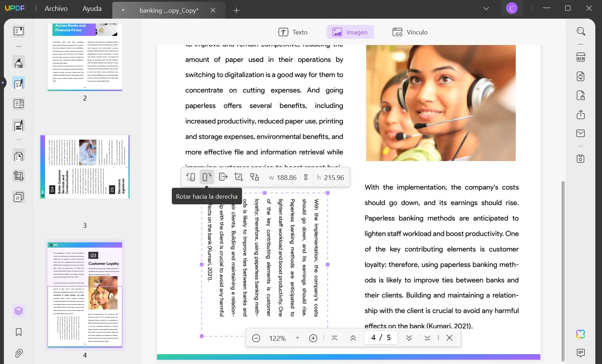Open the Search magnifier
602x364 pixels.
point(581,31)
